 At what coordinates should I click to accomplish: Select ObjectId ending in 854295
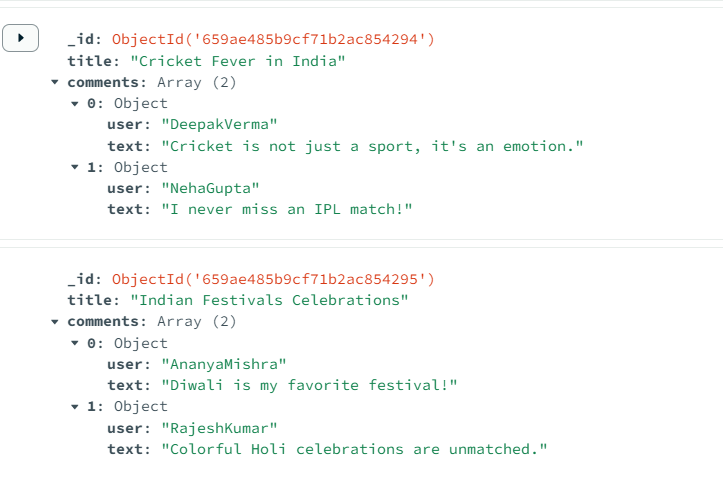(273, 279)
